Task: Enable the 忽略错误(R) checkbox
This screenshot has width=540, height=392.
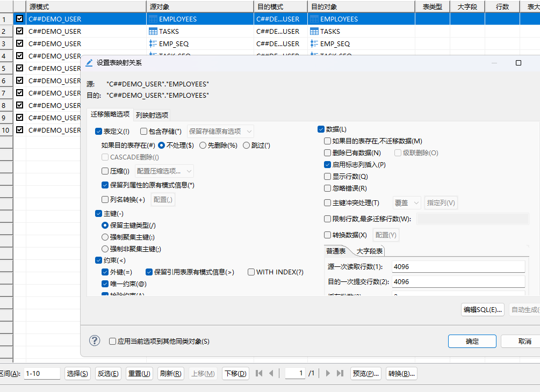Action: pyautogui.click(x=327, y=188)
